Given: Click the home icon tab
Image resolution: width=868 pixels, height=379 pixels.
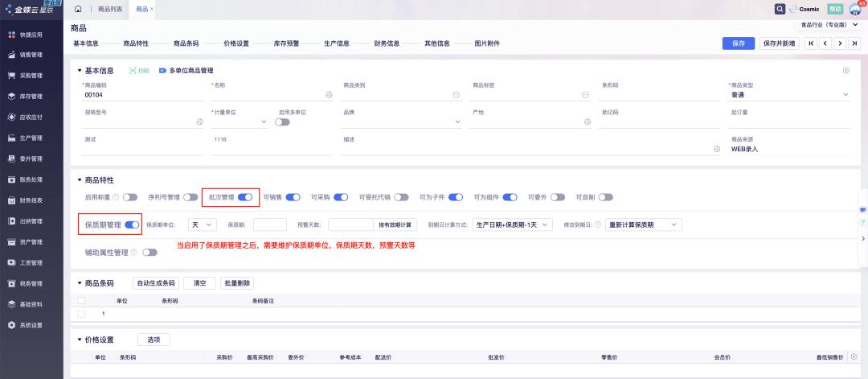Looking at the screenshot, I should pos(78,10).
